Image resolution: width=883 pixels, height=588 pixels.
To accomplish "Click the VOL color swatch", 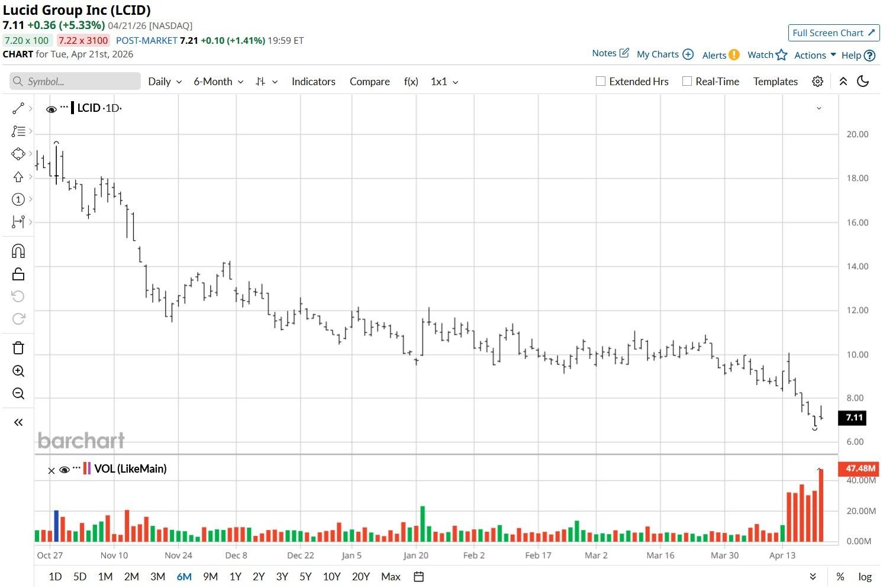I will (x=87, y=469).
